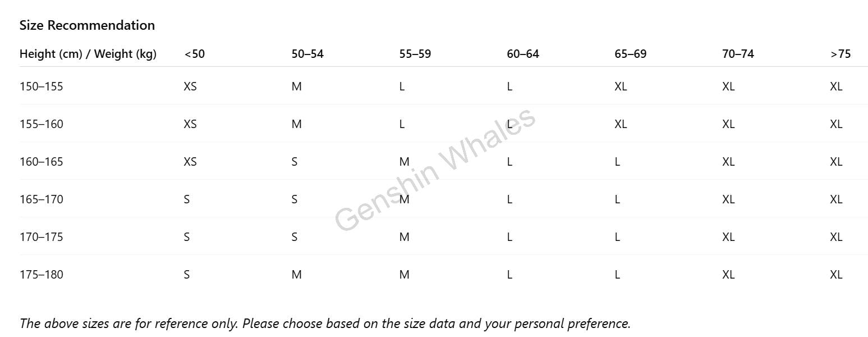
Task: Select the <50 weight column header
Action: pyautogui.click(x=195, y=54)
